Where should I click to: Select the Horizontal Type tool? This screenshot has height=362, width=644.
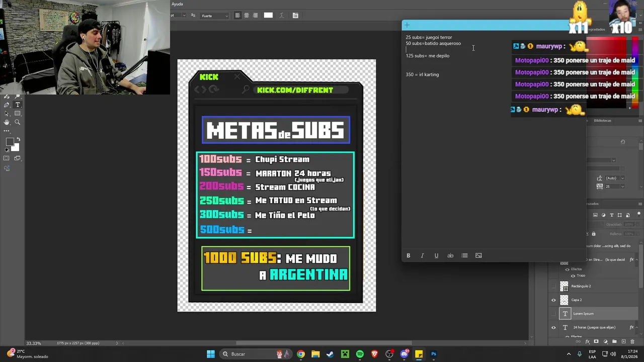pos(18,105)
